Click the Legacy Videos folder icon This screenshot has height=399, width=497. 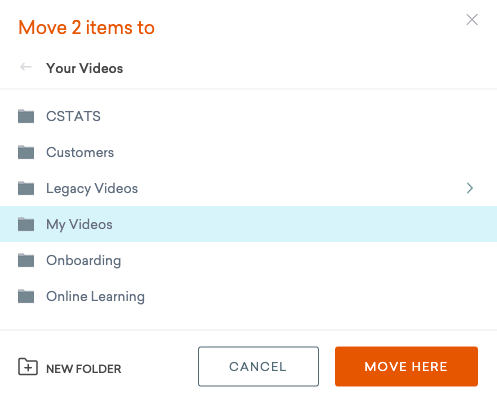coord(26,188)
